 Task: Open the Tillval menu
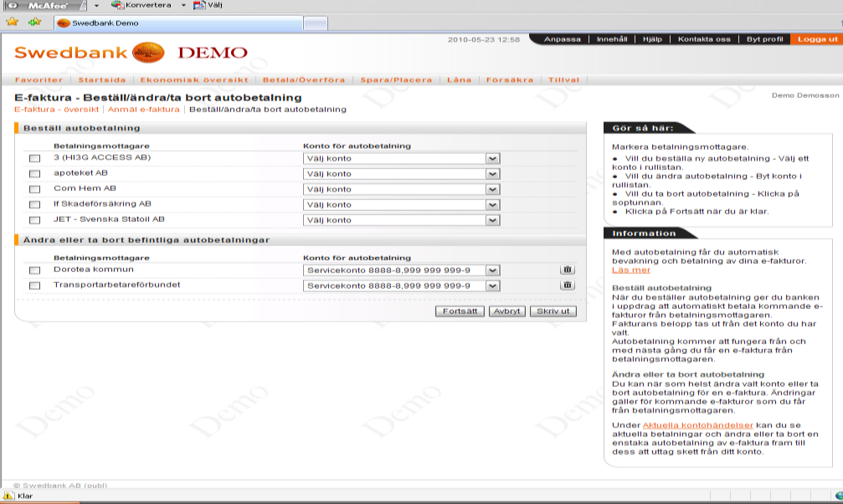tap(563, 80)
